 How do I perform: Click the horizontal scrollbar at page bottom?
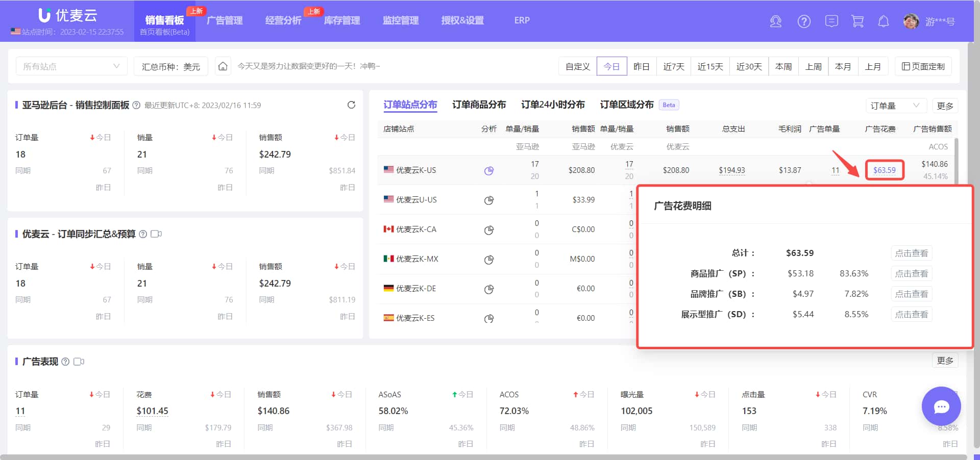coord(485,457)
